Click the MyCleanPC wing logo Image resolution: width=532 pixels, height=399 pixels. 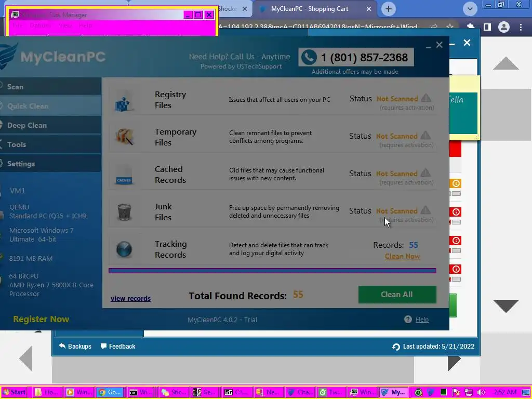(x=8, y=56)
